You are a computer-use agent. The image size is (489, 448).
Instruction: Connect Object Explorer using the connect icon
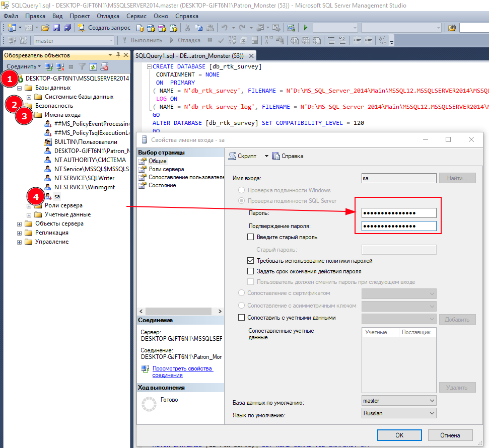pyautogui.click(x=49, y=66)
